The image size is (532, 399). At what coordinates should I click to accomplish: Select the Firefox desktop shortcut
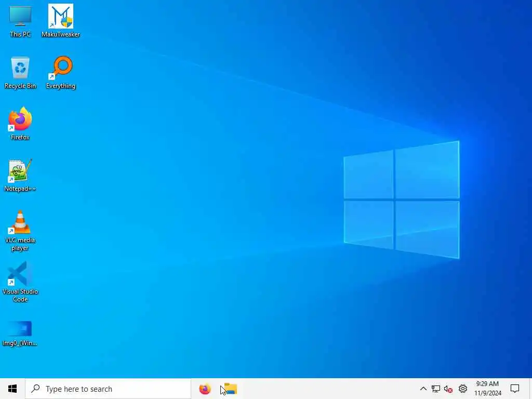[x=20, y=124]
